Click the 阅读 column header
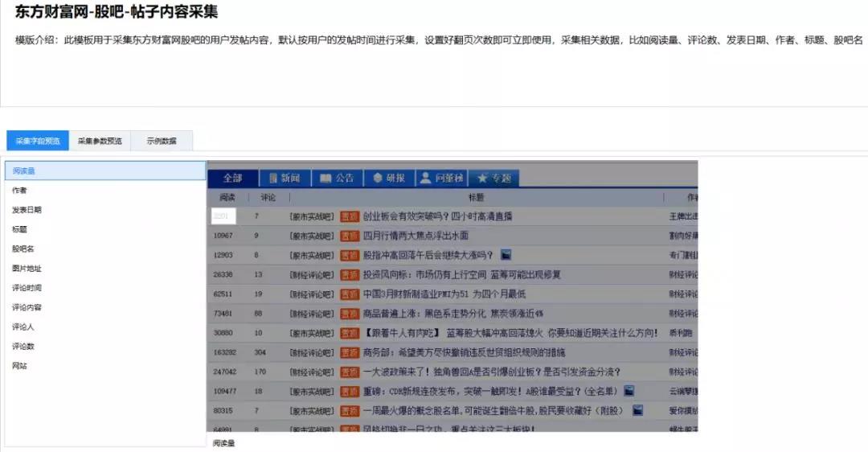The image size is (868, 452). [227, 197]
